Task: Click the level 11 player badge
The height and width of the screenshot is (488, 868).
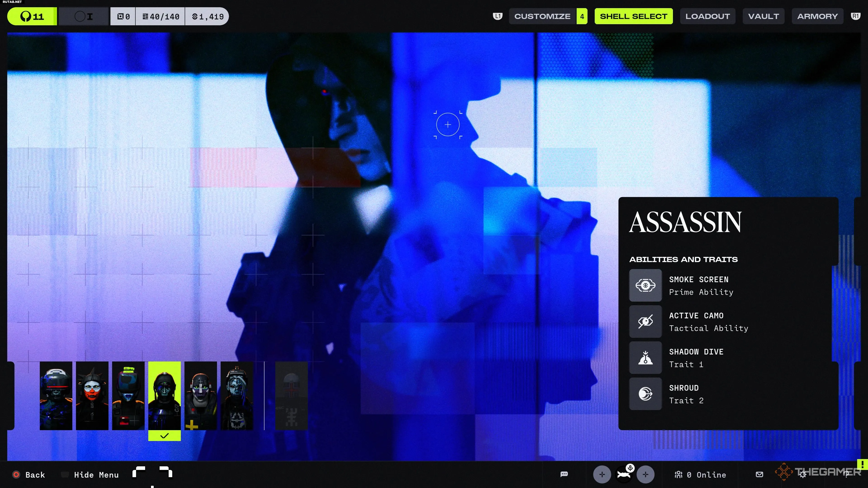Action: click(32, 16)
